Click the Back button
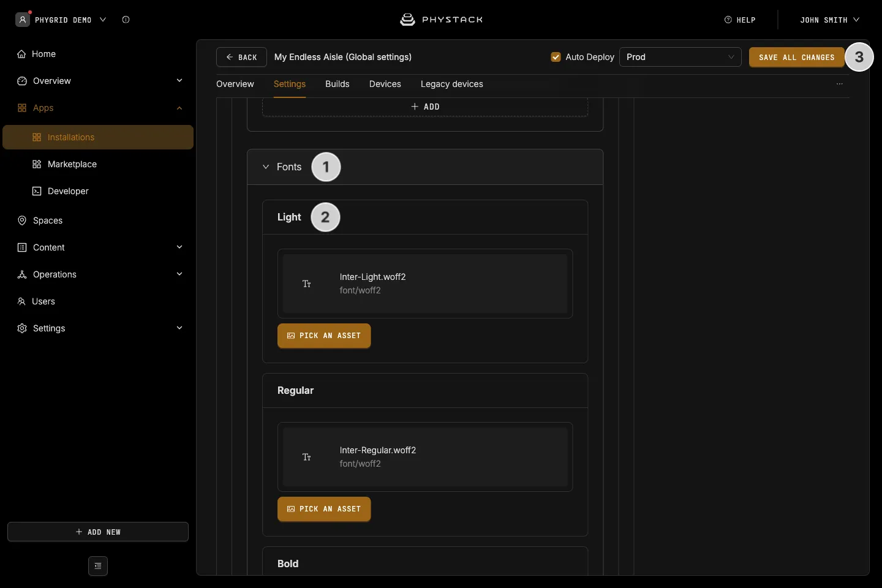 click(241, 57)
